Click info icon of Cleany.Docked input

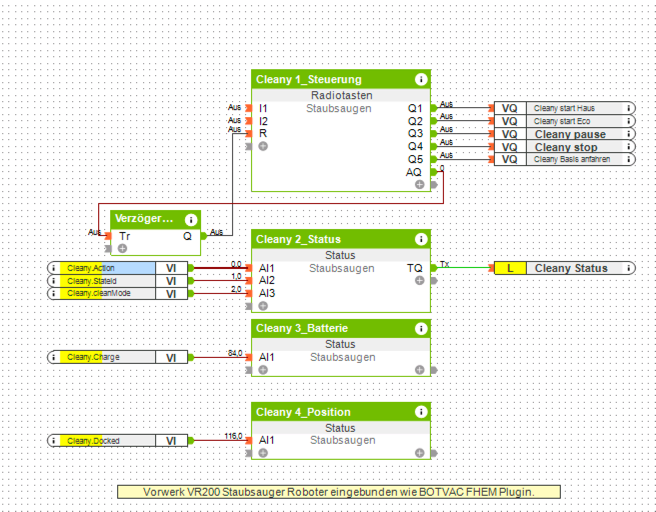[54, 441]
